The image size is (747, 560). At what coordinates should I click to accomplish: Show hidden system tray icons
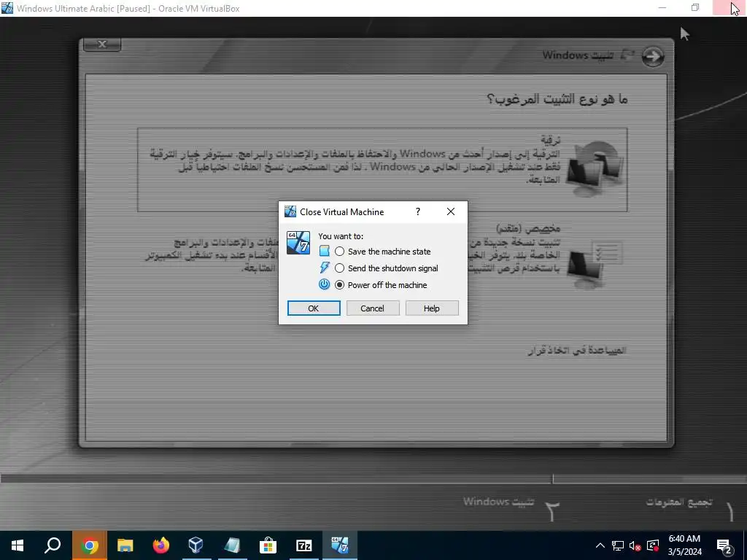click(600, 545)
